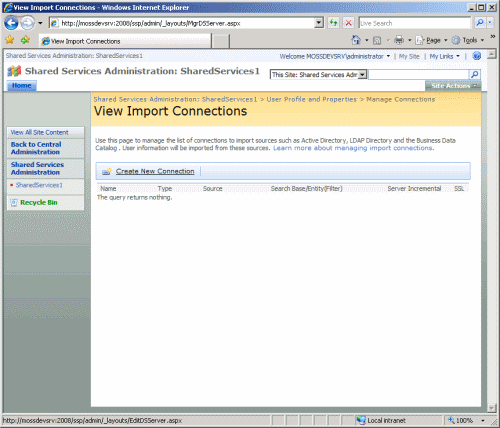Show more command bar items chevron
Screen dimensions: 500x428
coord(493,36)
